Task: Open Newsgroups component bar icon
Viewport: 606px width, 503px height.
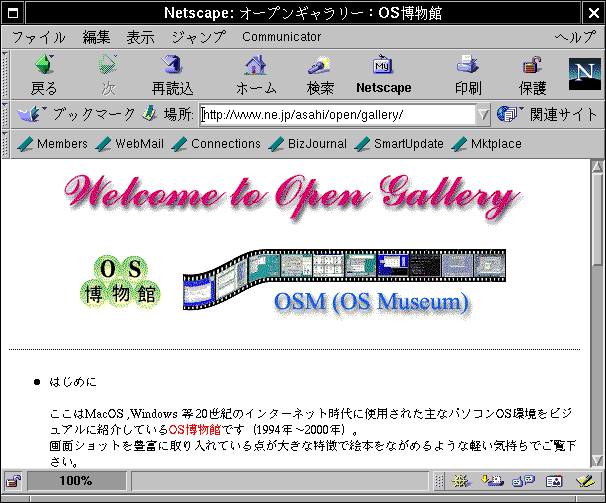Action: [x=523, y=481]
